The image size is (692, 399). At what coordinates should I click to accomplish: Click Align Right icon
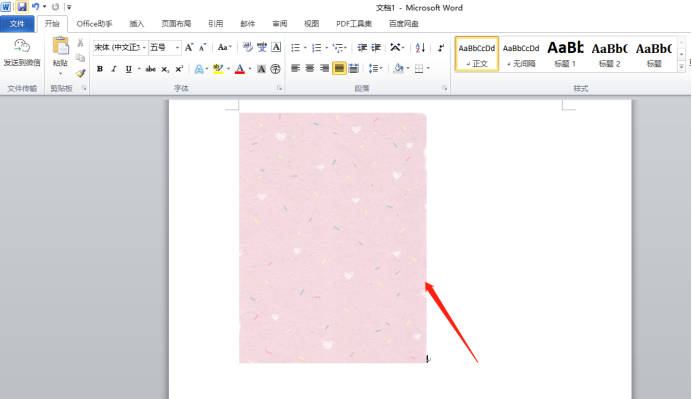pos(324,68)
